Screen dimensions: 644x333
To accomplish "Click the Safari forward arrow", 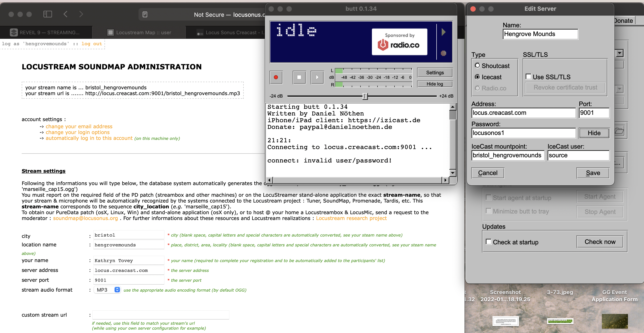I will (81, 14).
